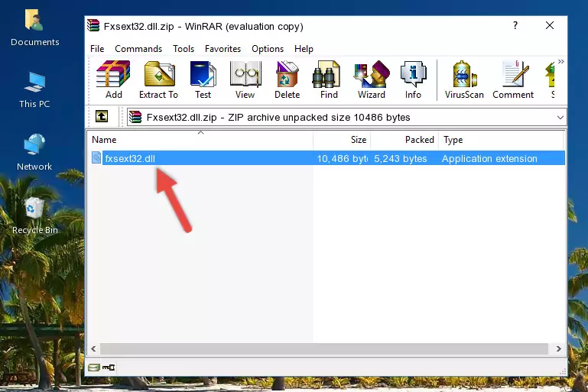Expand the toolbar overflow chevron
This screenshot has height=392, width=588.
coord(560,61)
